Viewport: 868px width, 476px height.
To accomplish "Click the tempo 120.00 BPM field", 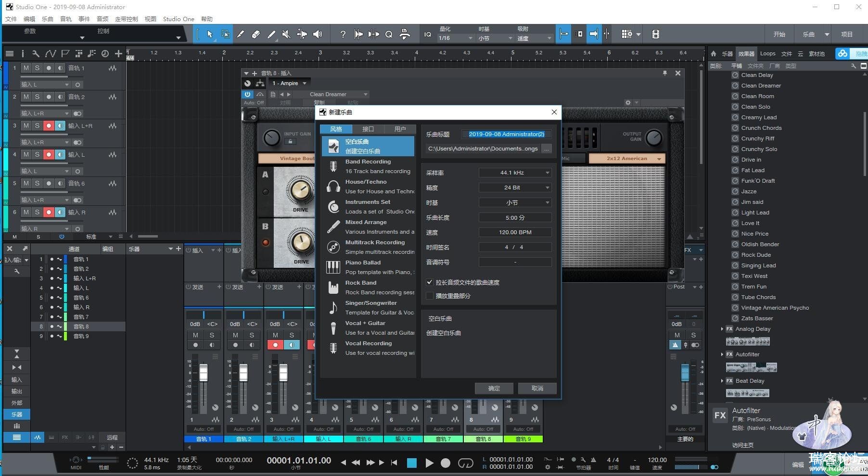I will click(515, 232).
